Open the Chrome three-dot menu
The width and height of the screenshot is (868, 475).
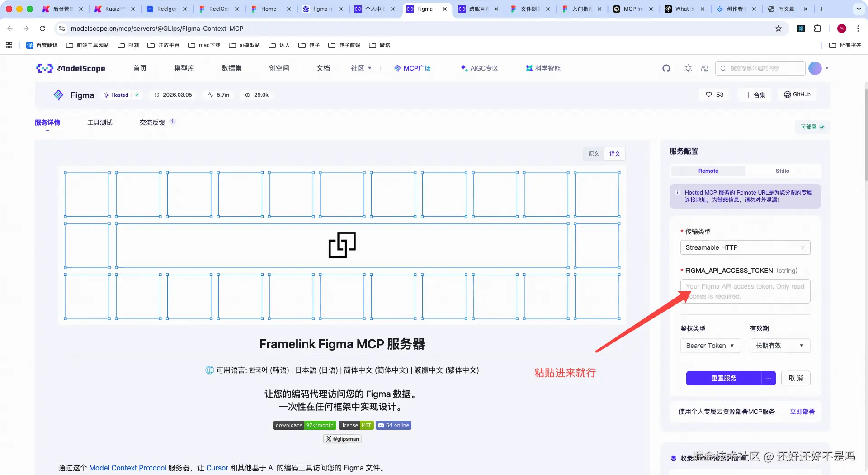tap(858, 28)
